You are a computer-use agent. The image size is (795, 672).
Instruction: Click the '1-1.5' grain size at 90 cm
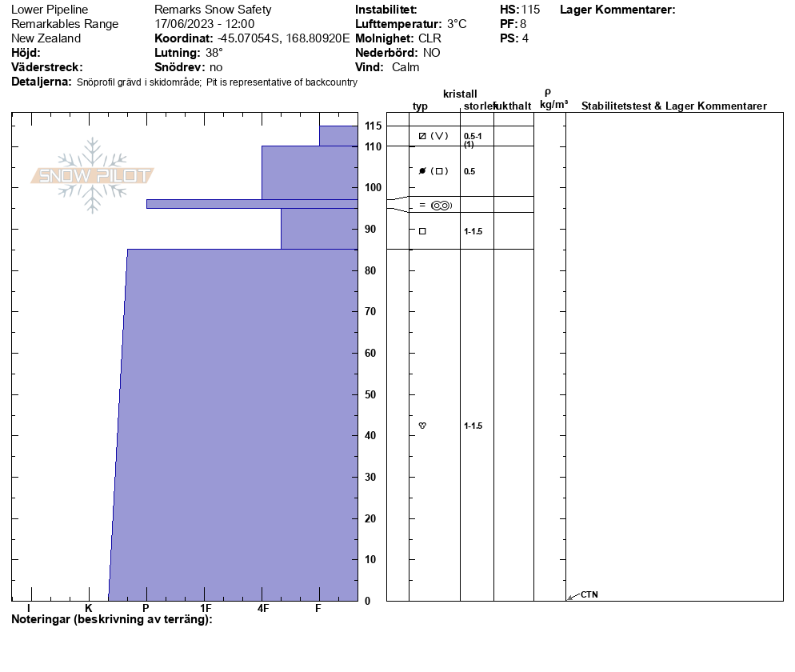(473, 231)
